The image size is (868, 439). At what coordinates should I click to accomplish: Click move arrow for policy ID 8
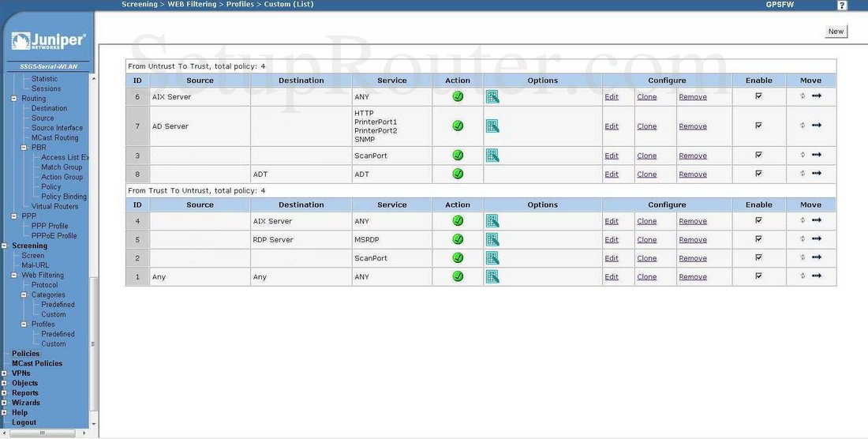click(x=817, y=173)
